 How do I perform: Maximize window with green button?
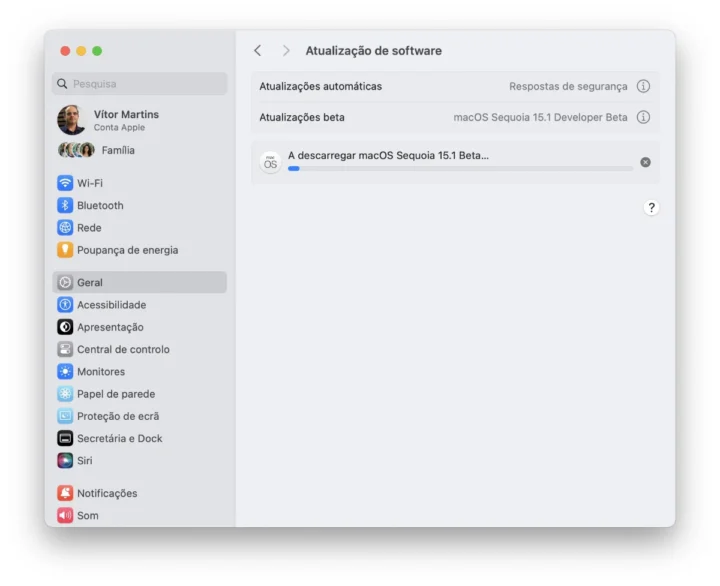[97, 51]
